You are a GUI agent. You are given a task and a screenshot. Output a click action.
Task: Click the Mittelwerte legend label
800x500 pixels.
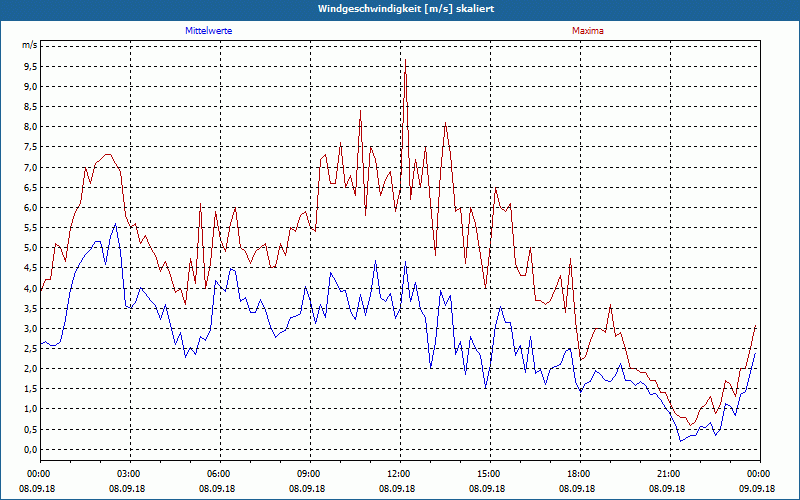tap(208, 31)
